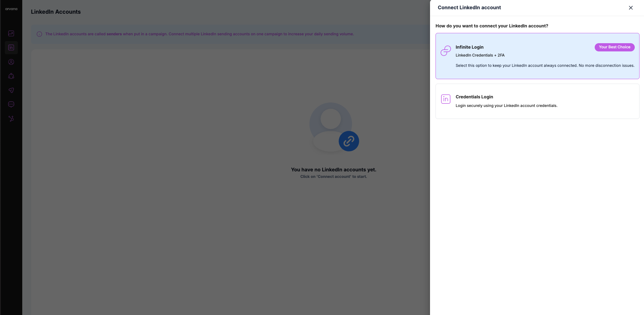Open the analytics chart sidebar icon
This screenshot has height=315, width=644.
[x=11, y=33]
